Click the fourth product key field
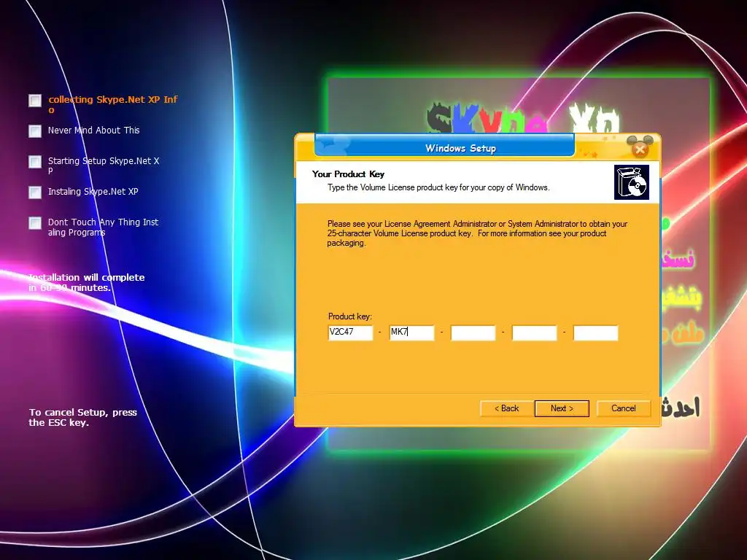The height and width of the screenshot is (560, 747). pyautogui.click(x=534, y=332)
